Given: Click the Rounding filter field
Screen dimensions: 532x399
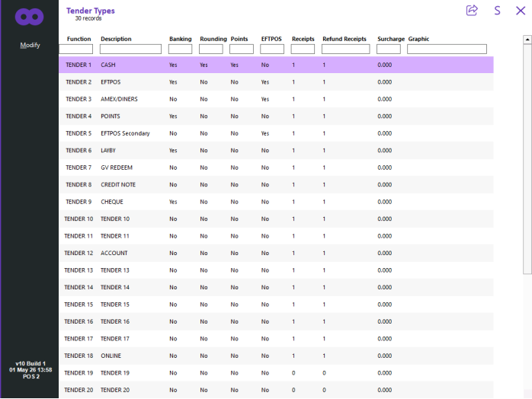Looking at the screenshot, I should (x=210, y=49).
